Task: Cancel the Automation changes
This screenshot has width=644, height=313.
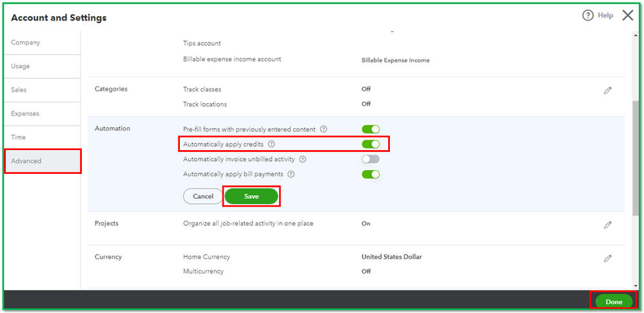Action: pos(203,196)
